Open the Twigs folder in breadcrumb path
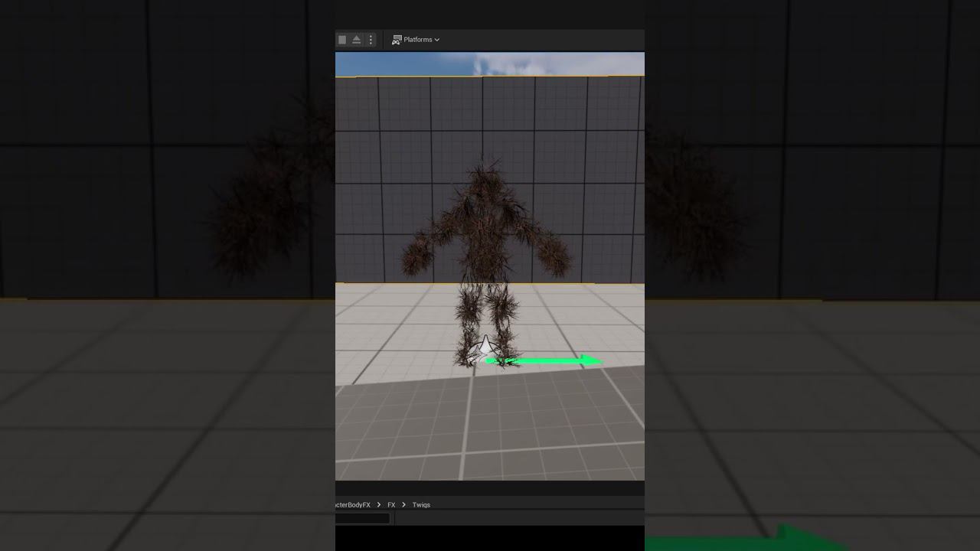Viewport: 980px width, 551px height. tap(421, 505)
